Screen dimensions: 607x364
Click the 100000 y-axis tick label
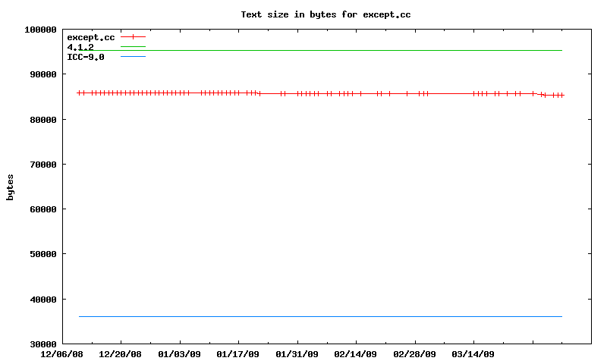(x=41, y=30)
